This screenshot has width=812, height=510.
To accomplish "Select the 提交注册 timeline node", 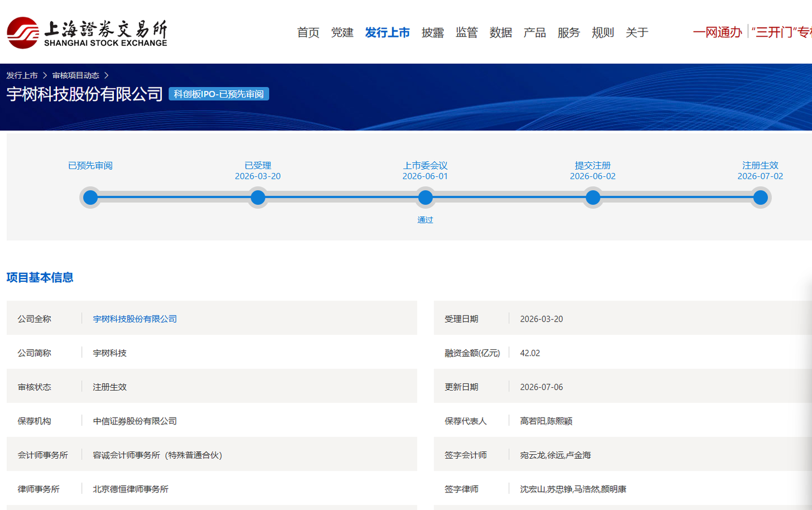I will click(593, 198).
